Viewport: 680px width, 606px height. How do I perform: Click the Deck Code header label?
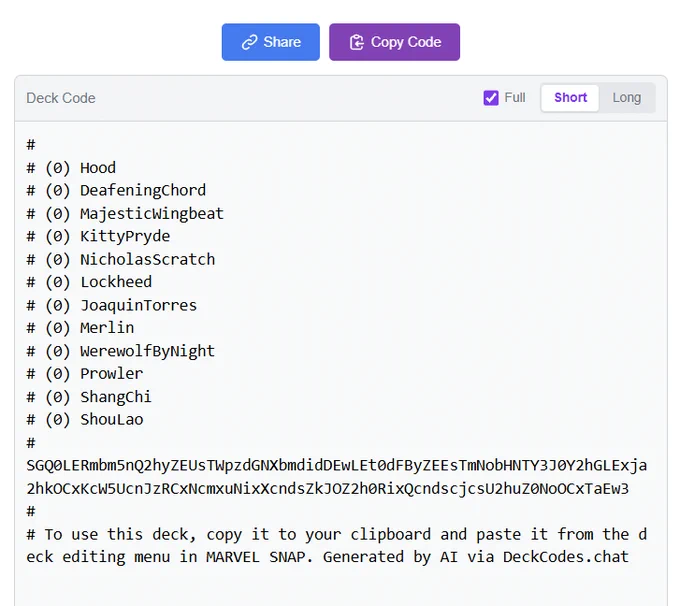click(61, 98)
